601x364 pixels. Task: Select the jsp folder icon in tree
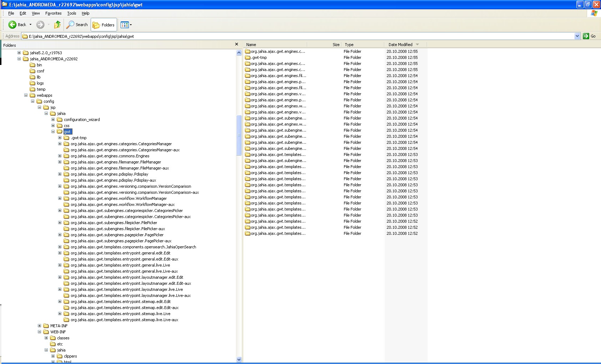[x=46, y=107]
